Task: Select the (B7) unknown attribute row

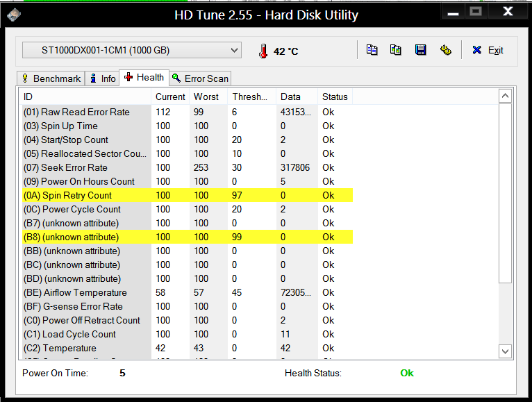Action: coord(188,224)
